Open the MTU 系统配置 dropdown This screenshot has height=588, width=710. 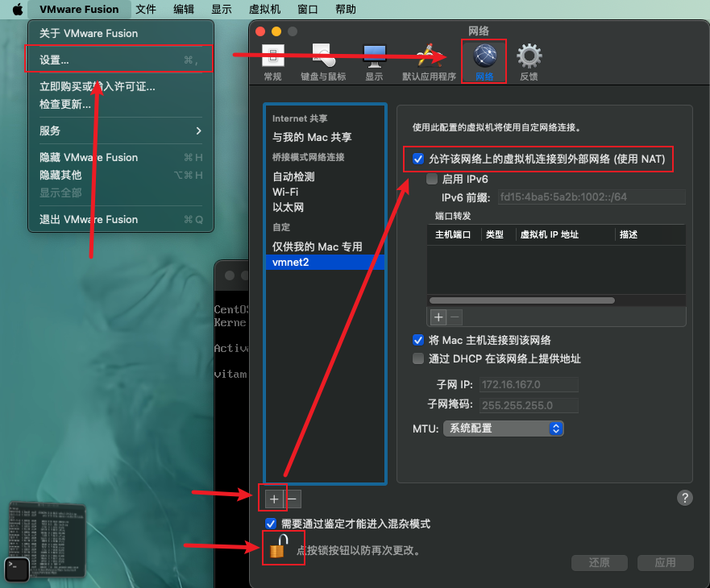[x=503, y=429]
